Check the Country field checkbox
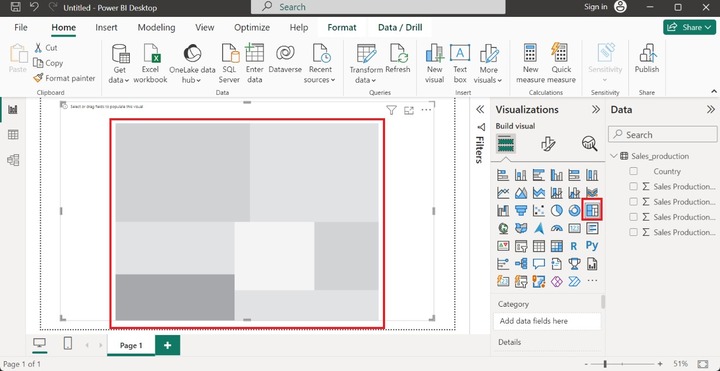720x371 pixels. click(x=634, y=171)
